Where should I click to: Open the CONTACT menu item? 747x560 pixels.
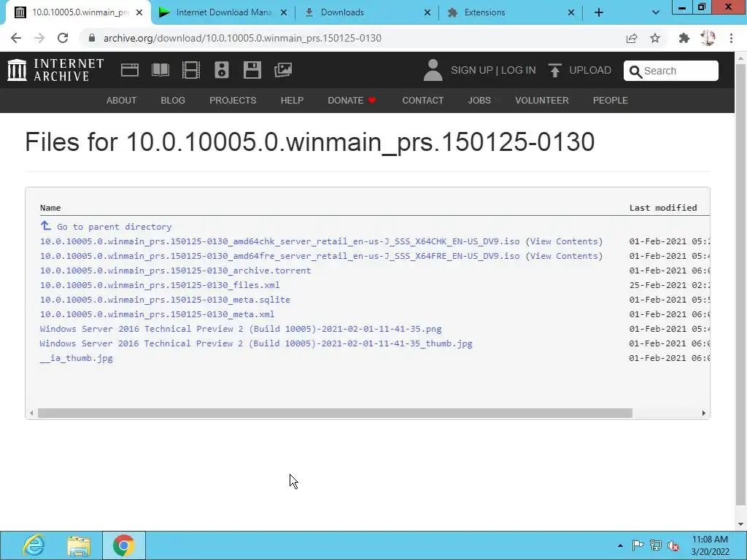pos(422,101)
